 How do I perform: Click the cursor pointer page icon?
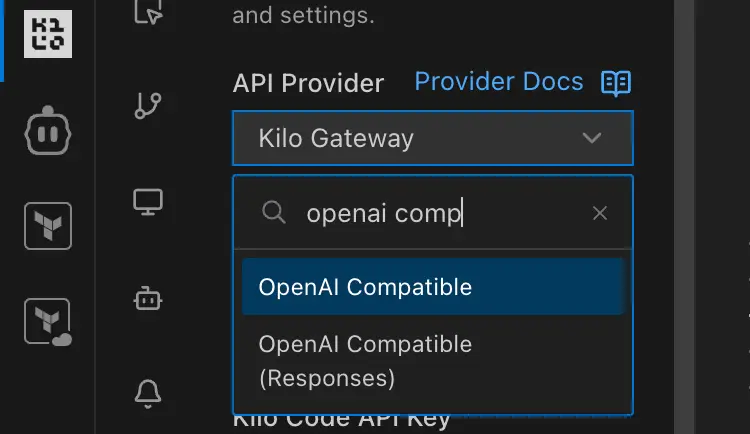pos(148,11)
